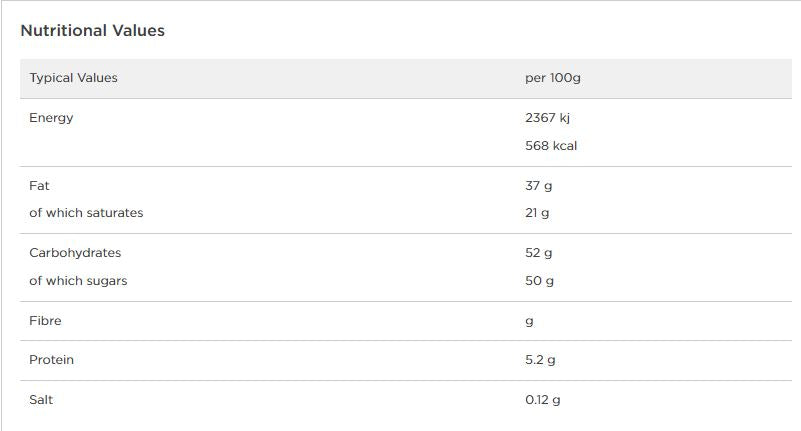
Task: Select the Fibre row label
Action: click(45, 321)
